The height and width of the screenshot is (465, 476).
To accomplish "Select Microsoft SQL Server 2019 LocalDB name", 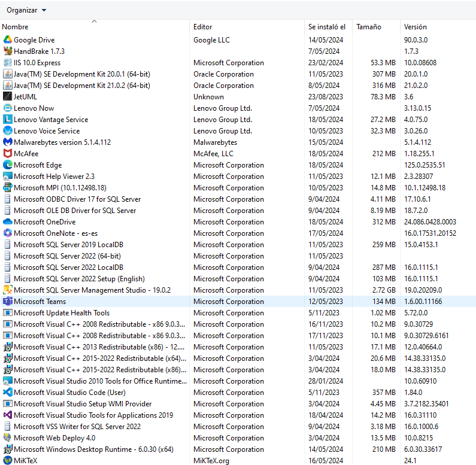I will point(69,245).
